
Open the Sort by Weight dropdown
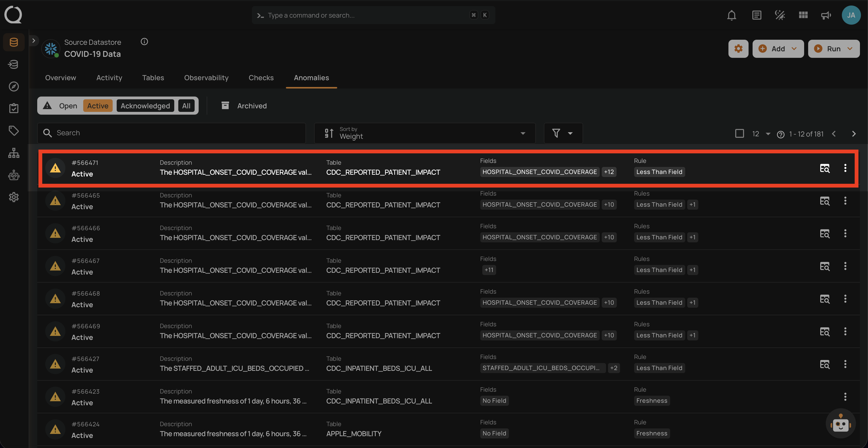coord(424,133)
